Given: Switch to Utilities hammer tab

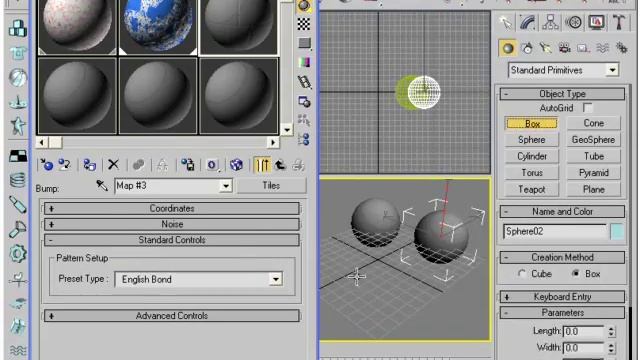Looking at the screenshot, I should pos(619,22).
